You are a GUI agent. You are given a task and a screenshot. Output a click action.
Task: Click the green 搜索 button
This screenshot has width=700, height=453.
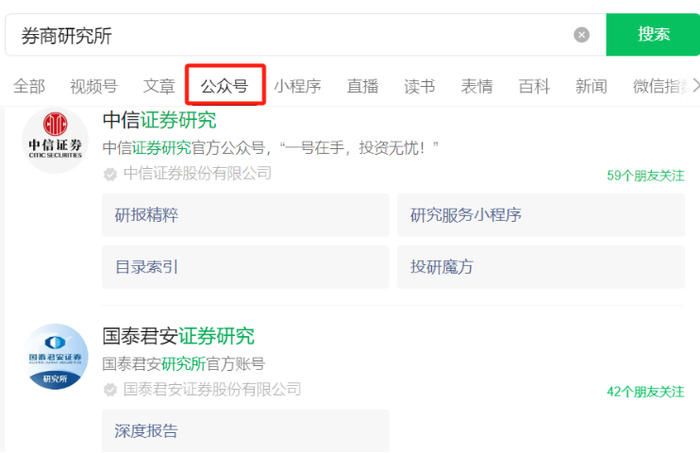coord(653,34)
